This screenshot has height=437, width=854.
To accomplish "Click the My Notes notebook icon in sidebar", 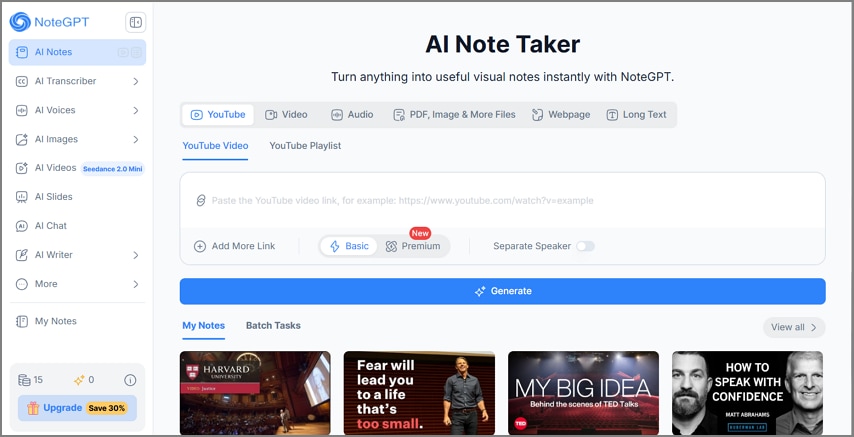I will (22, 321).
